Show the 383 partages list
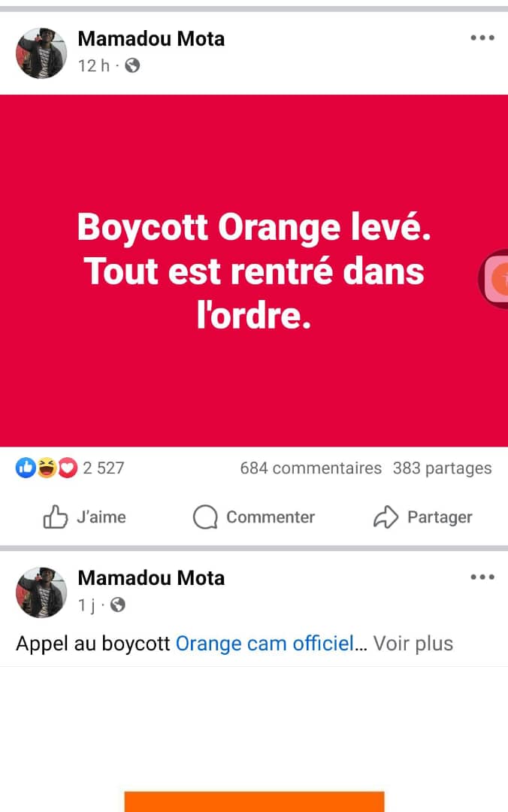Viewport: 508px width, 812px height. [442, 468]
